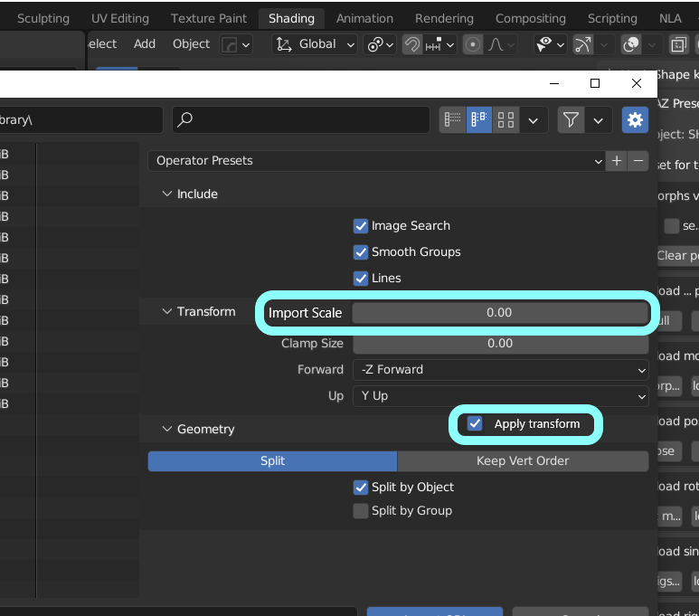The image size is (699, 616).
Task: Click the file browser search field
Action: (301, 119)
